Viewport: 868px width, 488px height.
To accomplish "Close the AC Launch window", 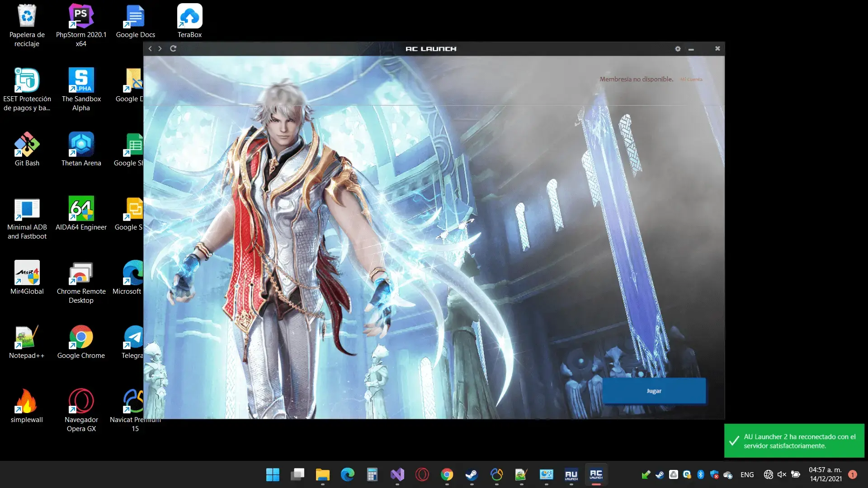I will 717,48.
